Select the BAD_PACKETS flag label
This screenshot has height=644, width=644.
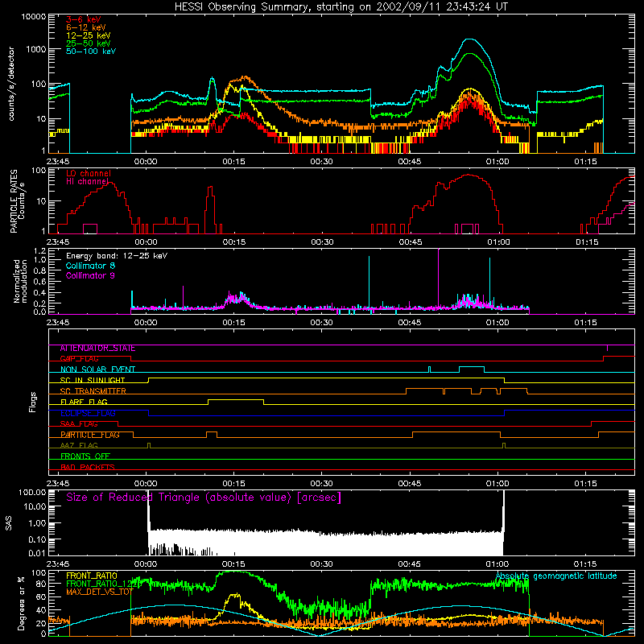tap(88, 468)
